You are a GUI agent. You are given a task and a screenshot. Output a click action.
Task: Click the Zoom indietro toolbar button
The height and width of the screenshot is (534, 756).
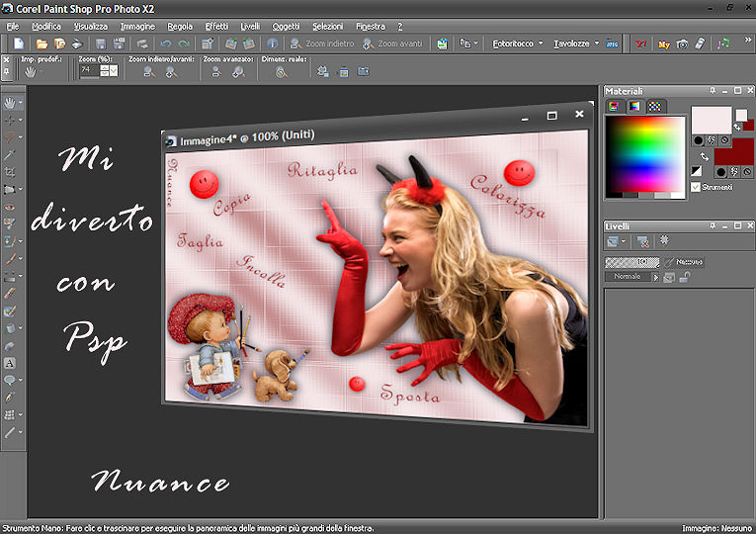321,44
